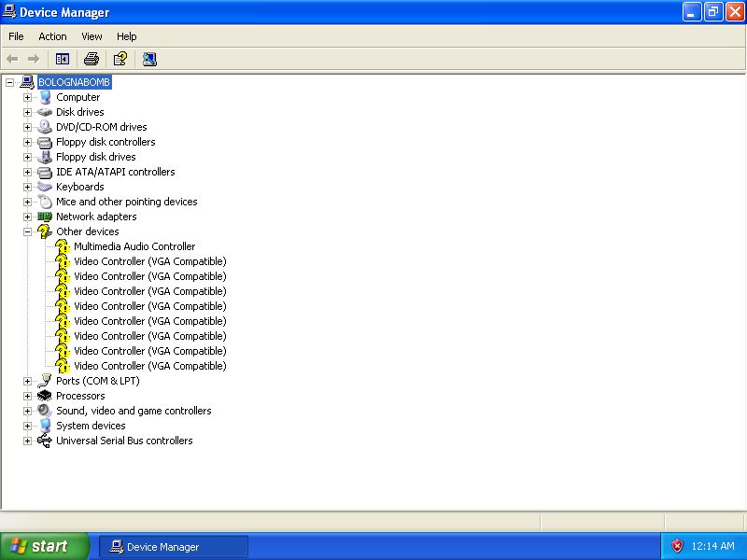747x560 pixels.
Task: Click the Floppy disk drives icon
Action: point(45,157)
